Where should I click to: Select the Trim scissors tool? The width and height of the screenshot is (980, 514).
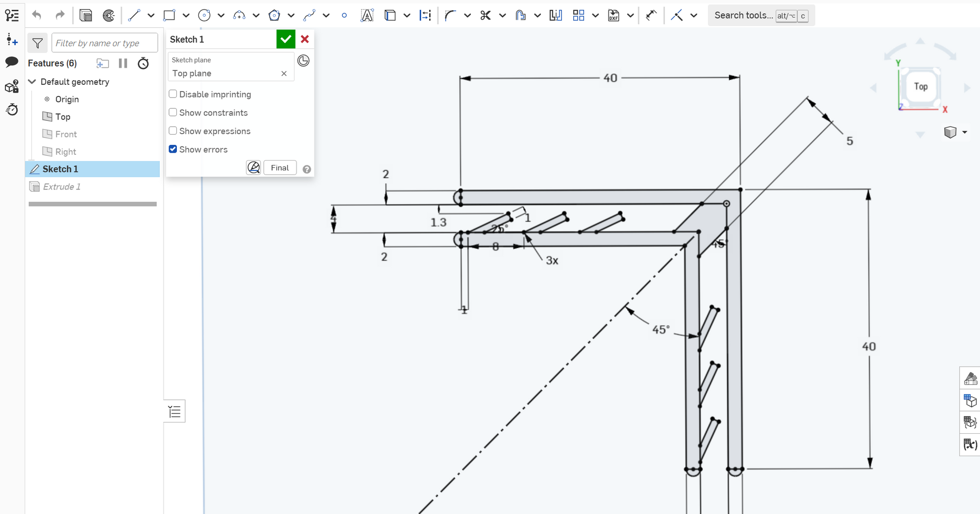[x=486, y=16]
